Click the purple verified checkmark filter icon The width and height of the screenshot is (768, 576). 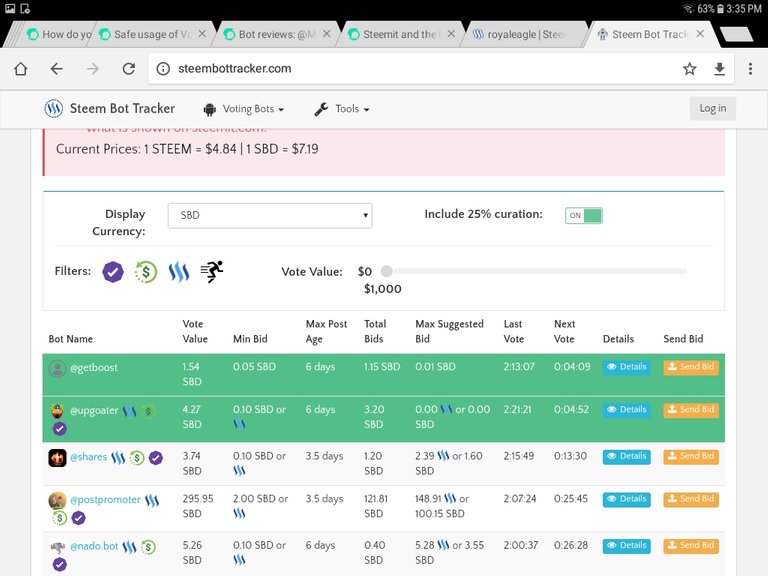[113, 271]
